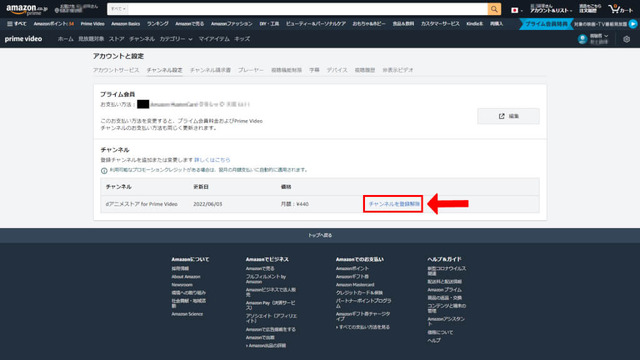The width and height of the screenshot is (640, 360).
Task: Open Amazonファッション nav item
Action: tap(231, 24)
